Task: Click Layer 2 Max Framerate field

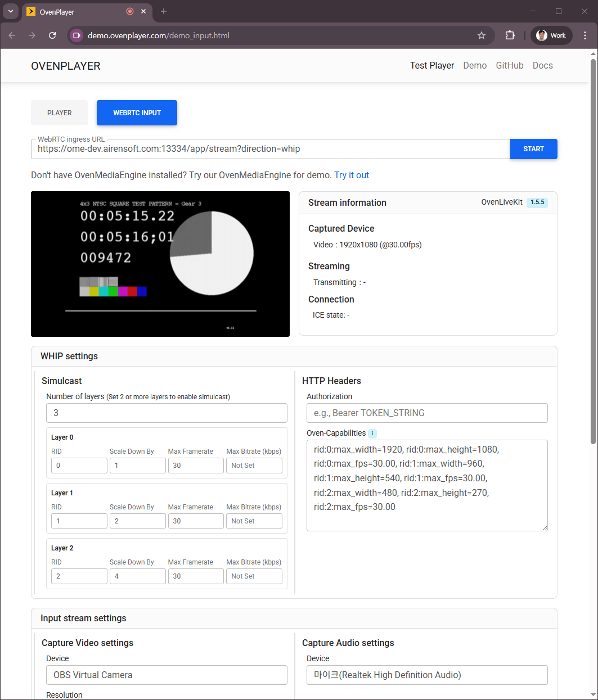Action: [x=196, y=576]
